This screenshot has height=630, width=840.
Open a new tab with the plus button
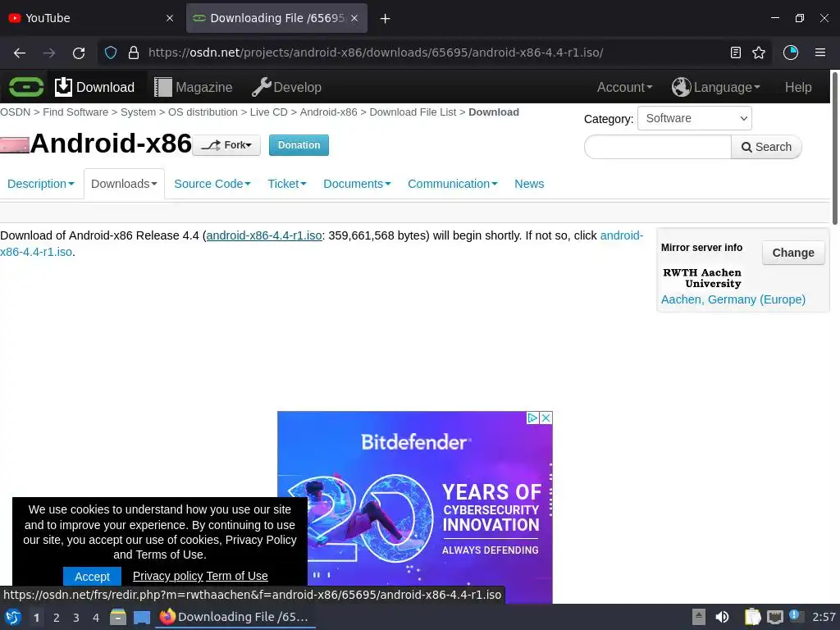pyautogui.click(x=385, y=18)
